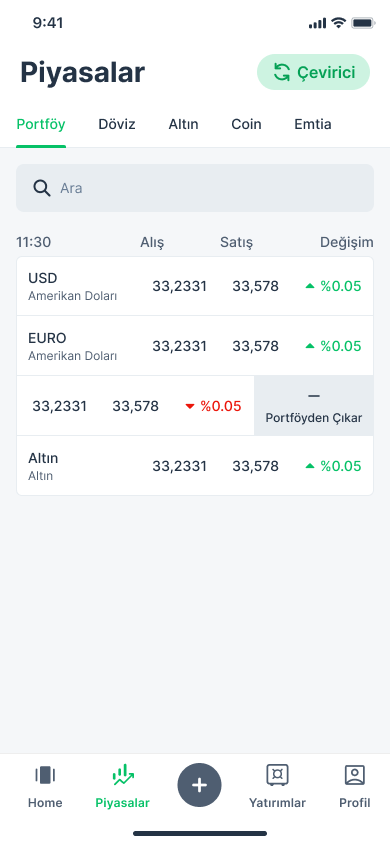390x844 pixels.
Task: Tap the Piyasalar chart icon in bottom bar
Action: (123, 775)
